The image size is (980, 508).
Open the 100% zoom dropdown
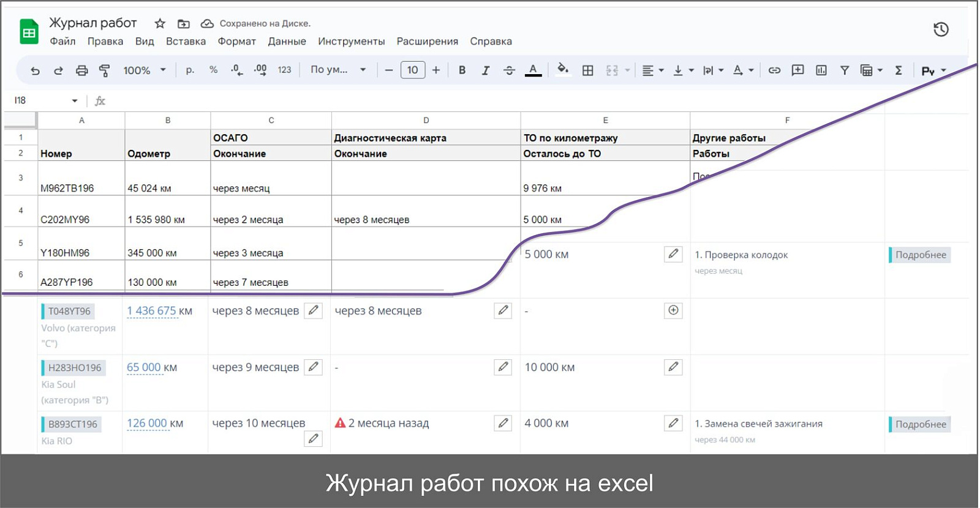click(x=145, y=70)
